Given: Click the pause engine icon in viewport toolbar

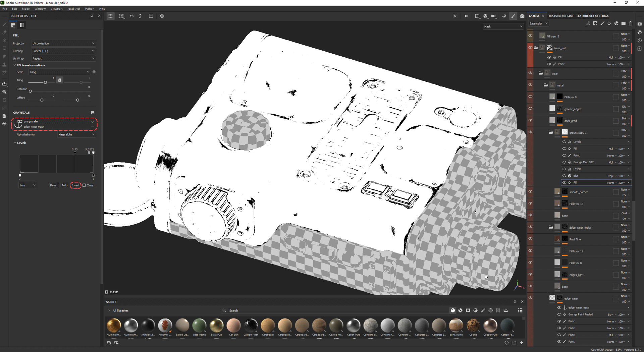Looking at the screenshot, I should (466, 16).
